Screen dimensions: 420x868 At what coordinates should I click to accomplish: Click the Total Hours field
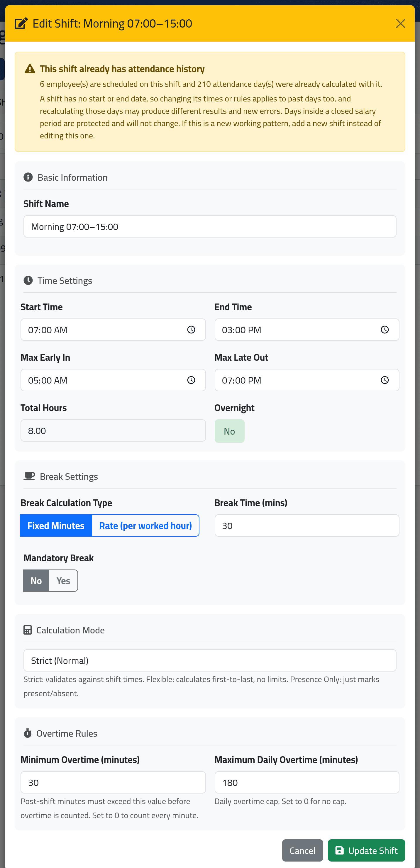[113, 431]
